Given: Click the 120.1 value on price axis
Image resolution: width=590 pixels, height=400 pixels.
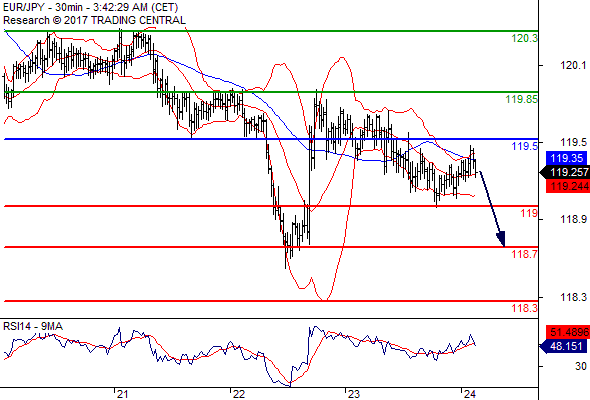Looking at the screenshot, I should [x=573, y=65].
